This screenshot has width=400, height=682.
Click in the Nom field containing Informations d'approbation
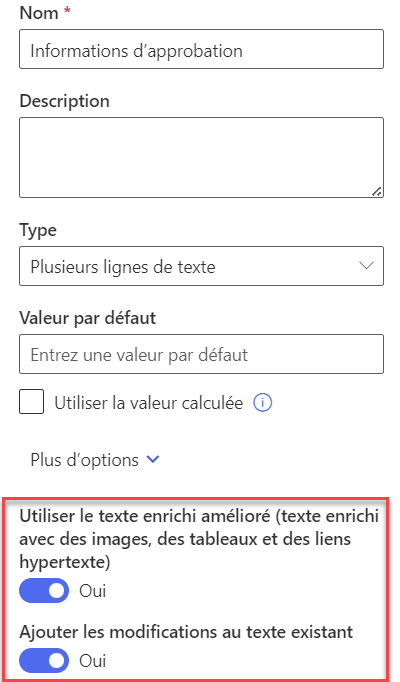pos(201,49)
